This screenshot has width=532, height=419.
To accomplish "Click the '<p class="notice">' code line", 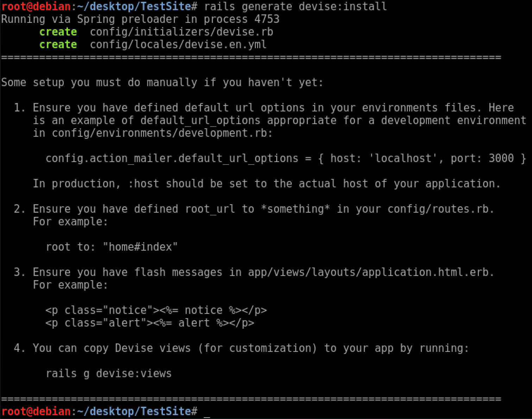I will click(156, 310).
